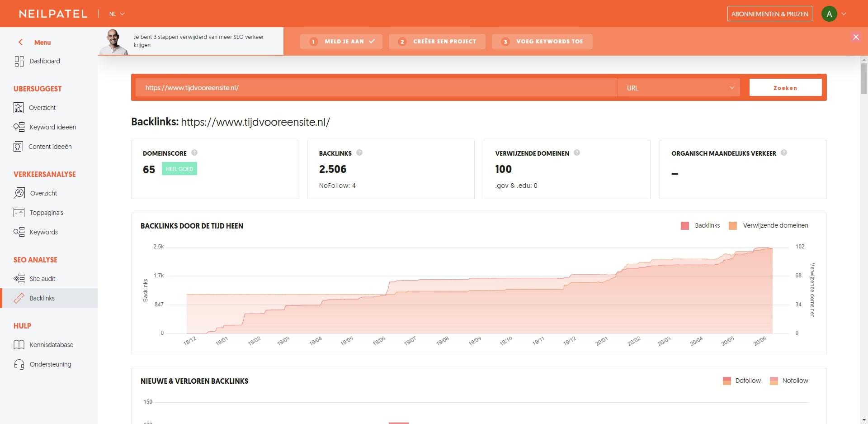The height and width of the screenshot is (424, 868).
Task: Select the Backlinks link icon
Action: pos(19,298)
